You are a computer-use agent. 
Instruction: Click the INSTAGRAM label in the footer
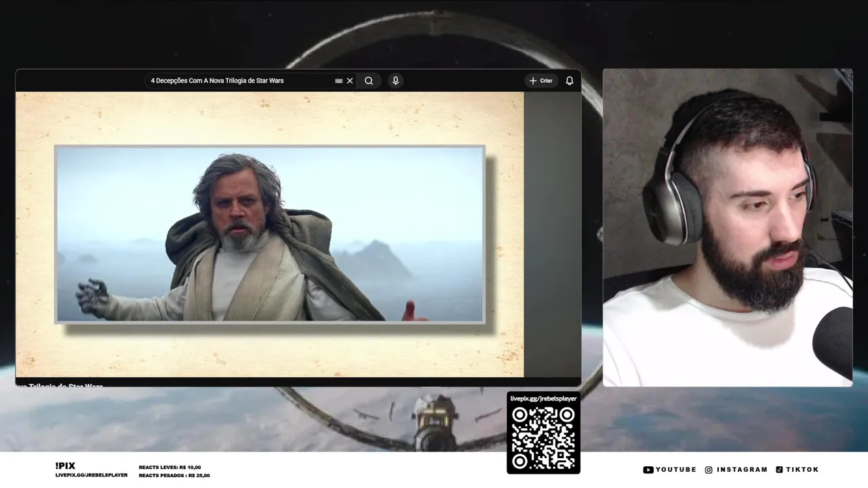pos(743,470)
